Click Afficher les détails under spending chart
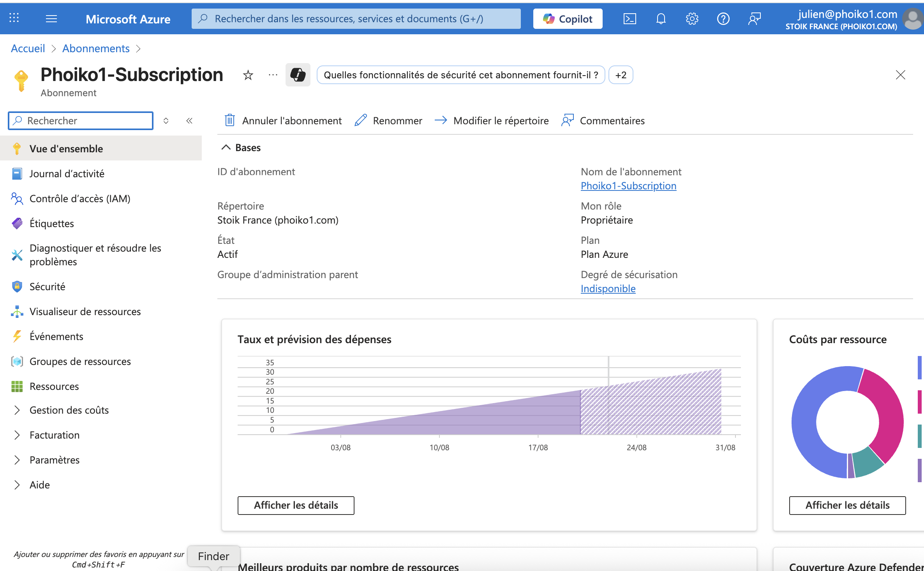The height and width of the screenshot is (571, 924). 296,505
